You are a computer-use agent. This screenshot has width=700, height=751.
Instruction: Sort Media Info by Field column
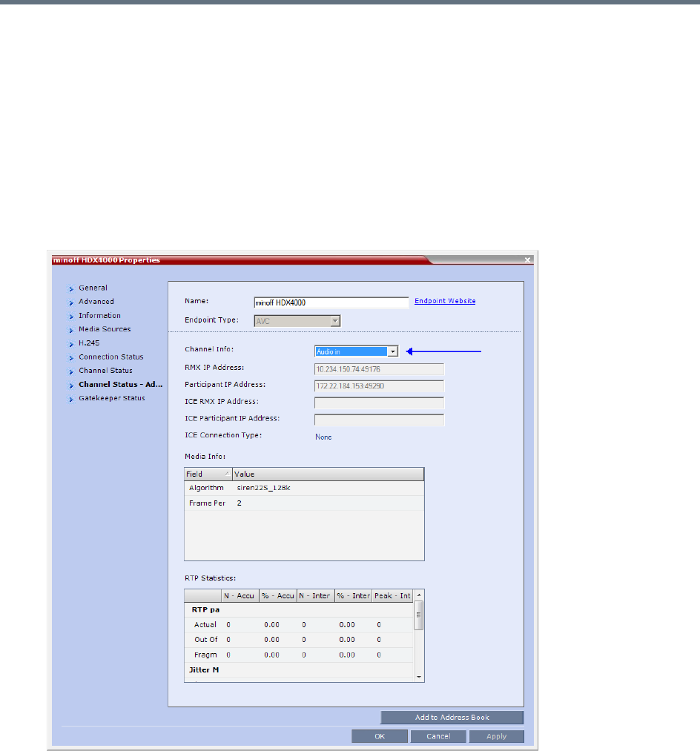pyautogui.click(x=208, y=474)
